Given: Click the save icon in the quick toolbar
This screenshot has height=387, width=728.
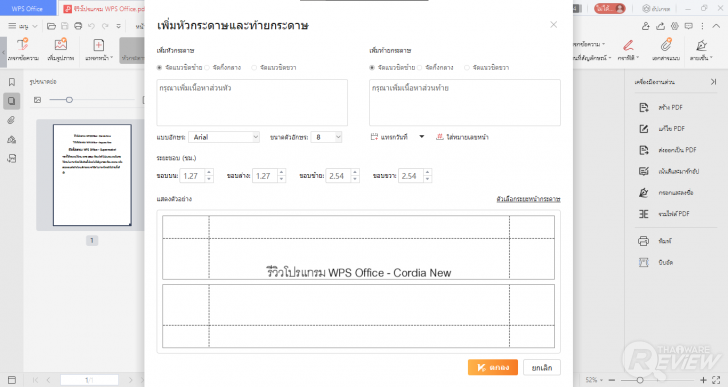Looking at the screenshot, I should tap(65, 26).
